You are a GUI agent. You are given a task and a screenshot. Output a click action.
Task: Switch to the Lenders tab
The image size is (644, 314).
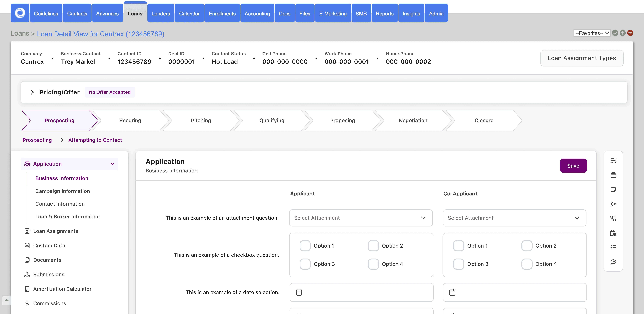(x=161, y=13)
